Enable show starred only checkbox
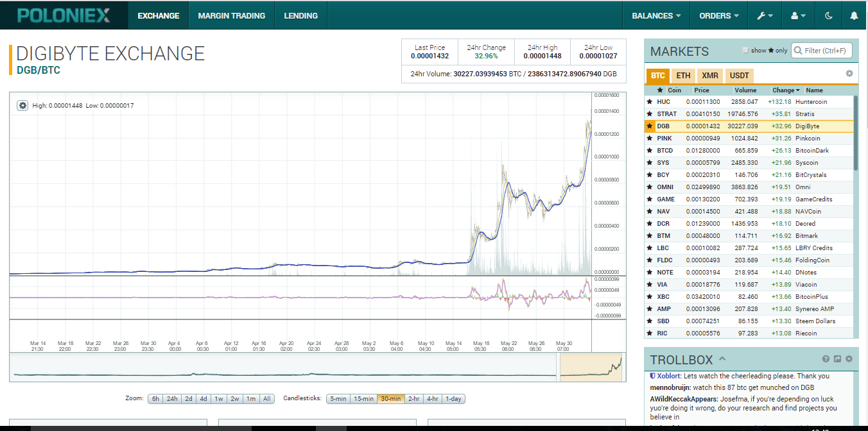 point(745,50)
